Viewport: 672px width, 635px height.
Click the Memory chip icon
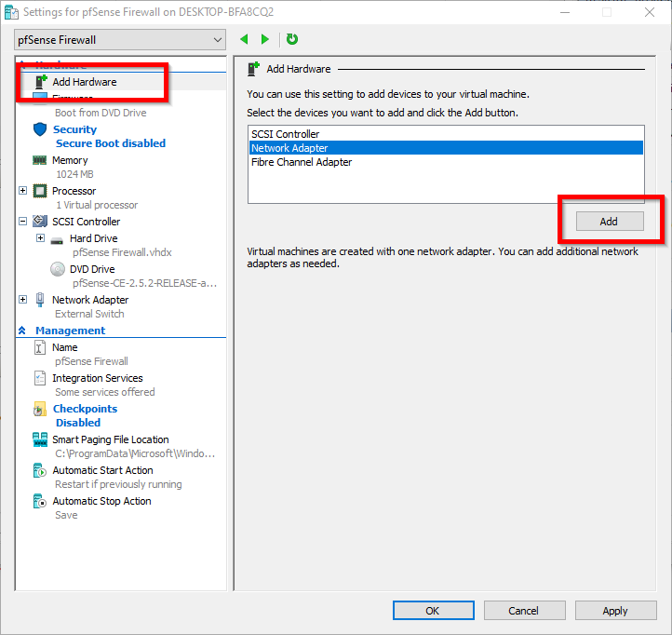40,160
